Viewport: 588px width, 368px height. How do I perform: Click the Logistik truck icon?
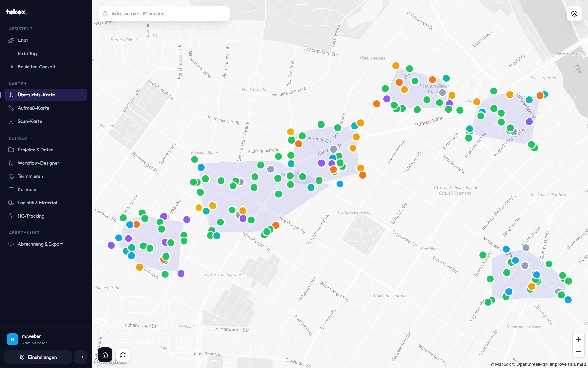click(x=11, y=203)
